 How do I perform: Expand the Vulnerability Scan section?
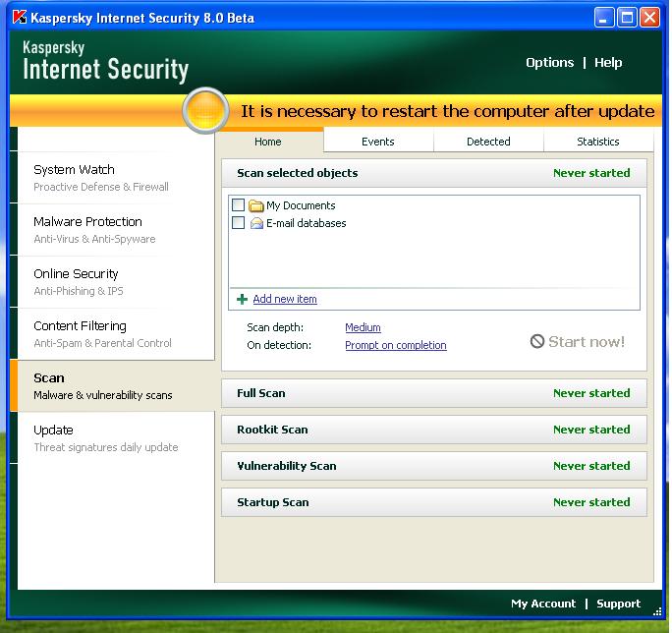pyautogui.click(x=433, y=466)
